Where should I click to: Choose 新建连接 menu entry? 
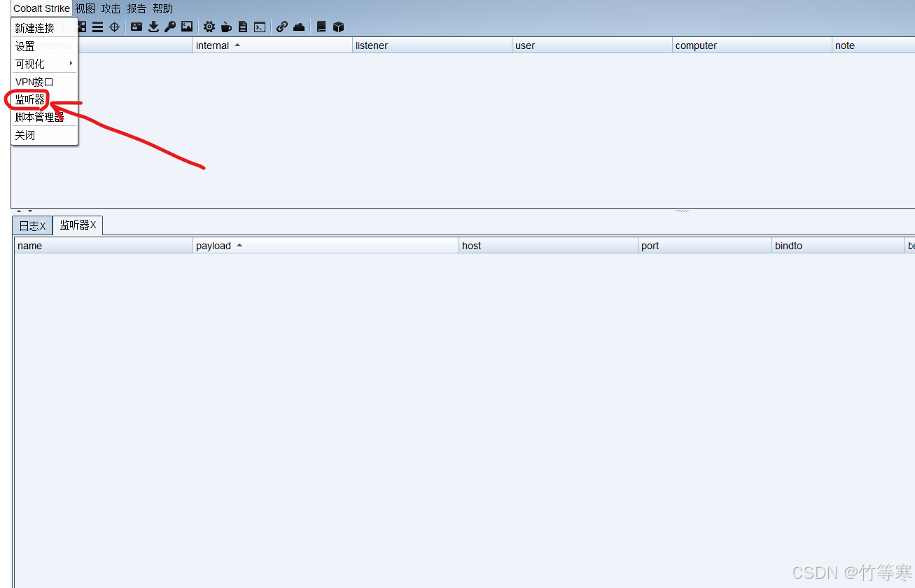pos(35,29)
